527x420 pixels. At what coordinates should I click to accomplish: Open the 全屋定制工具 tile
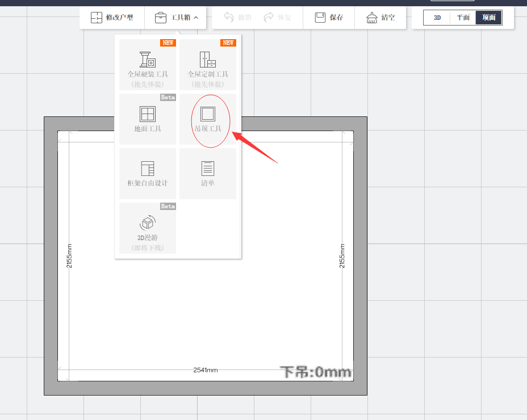(208, 65)
